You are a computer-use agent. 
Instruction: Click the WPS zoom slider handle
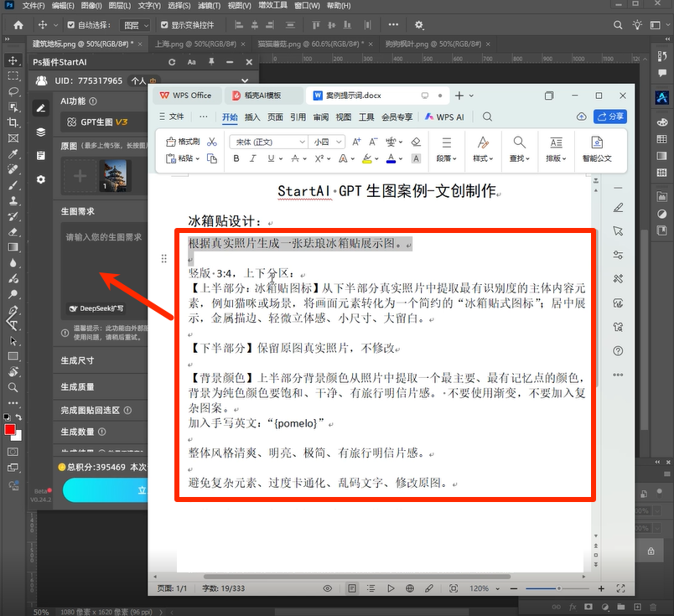559,588
